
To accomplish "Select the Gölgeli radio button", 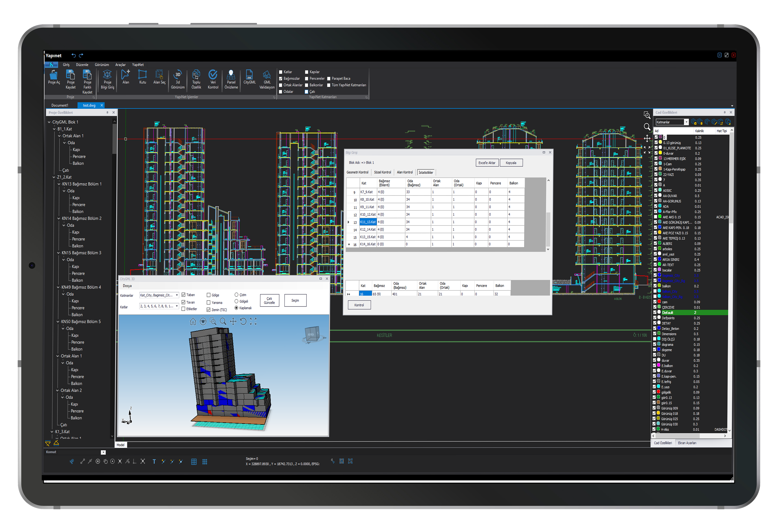I will coord(236,302).
